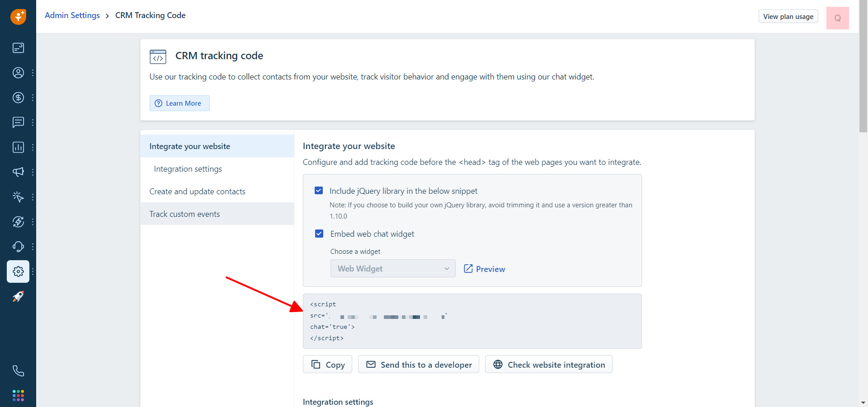868x407 pixels.
Task: Select Track custom events tab
Action: [217, 214]
